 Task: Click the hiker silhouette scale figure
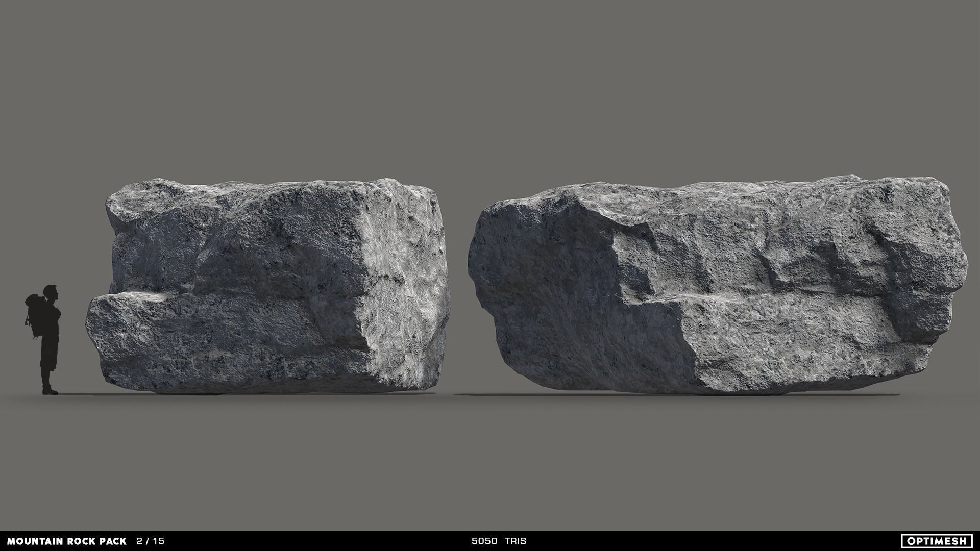[x=43, y=339]
